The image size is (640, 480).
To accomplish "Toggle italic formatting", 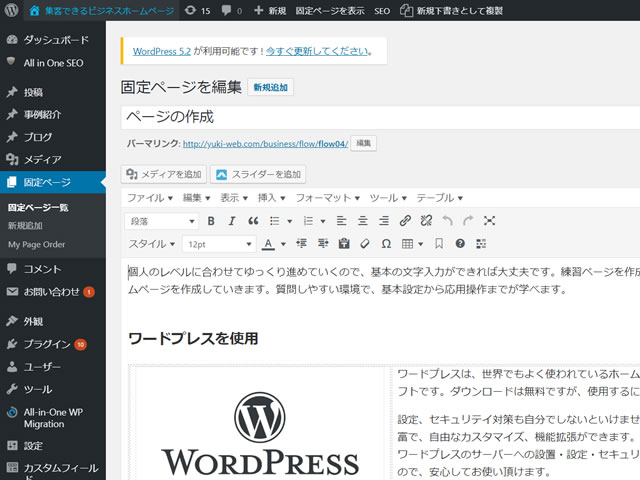I will coord(232,221).
